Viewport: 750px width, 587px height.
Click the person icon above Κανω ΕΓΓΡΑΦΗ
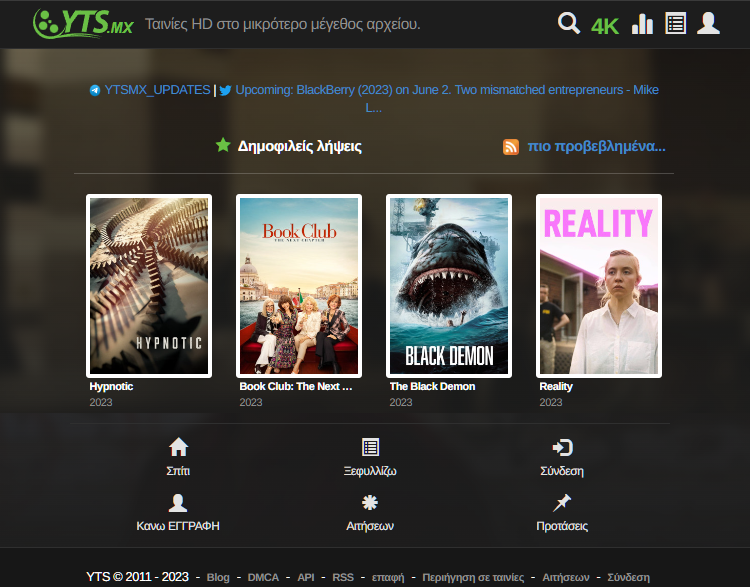tap(178, 503)
